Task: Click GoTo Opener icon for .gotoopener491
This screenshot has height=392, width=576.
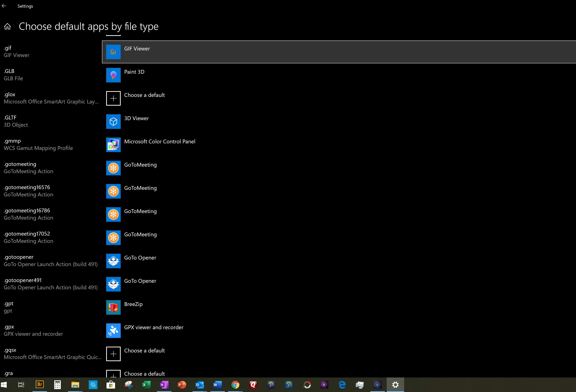Action: tap(113, 284)
